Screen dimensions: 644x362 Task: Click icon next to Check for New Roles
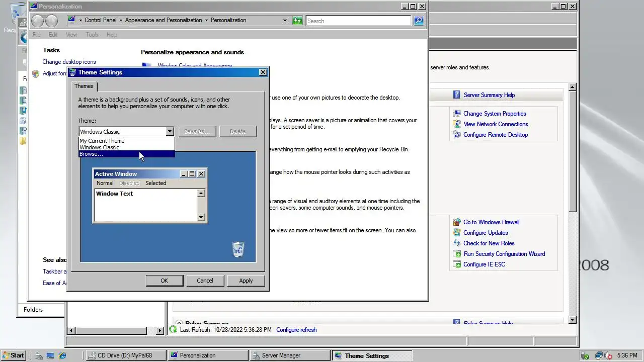click(456, 243)
